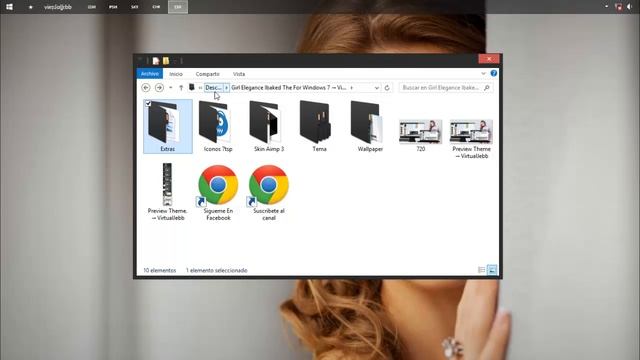The image size is (640, 360).
Task: Close the Explorer window
Action: 489,59
